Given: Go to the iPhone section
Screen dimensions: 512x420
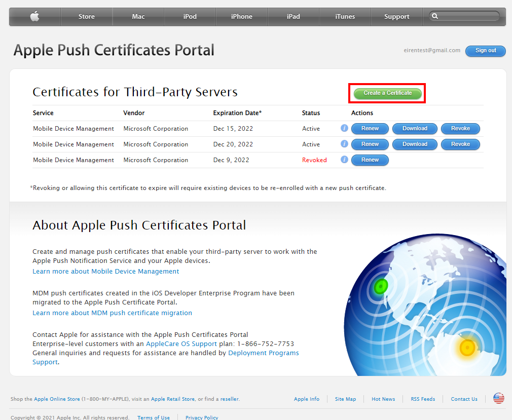Looking at the screenshot, I should 242,16.
